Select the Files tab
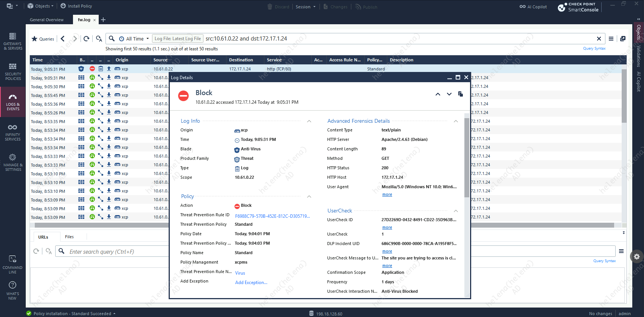Viewport: 644px width, 317px height. [x=69, y=237]
